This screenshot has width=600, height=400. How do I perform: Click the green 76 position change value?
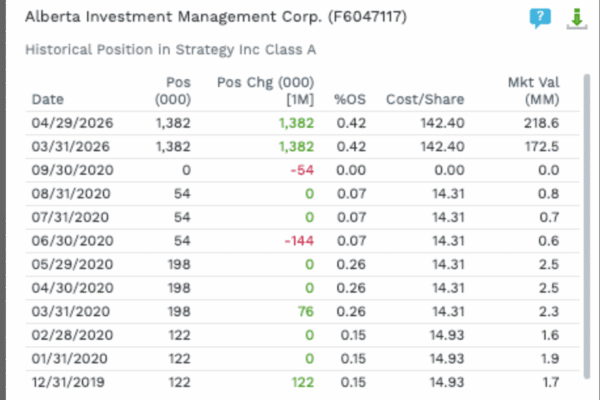click(306, 312)
